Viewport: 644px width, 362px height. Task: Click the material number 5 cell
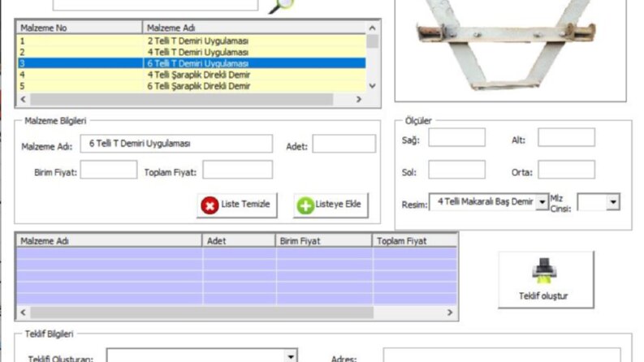(80, 86)
